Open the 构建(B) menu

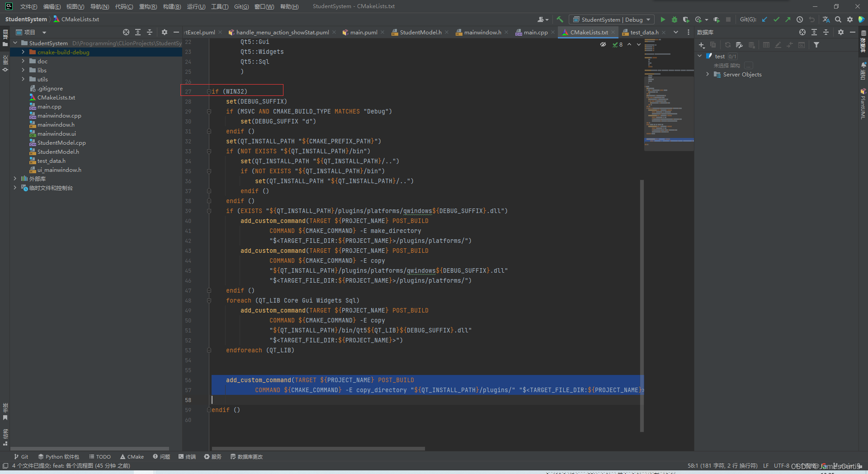tap(172, 6)
